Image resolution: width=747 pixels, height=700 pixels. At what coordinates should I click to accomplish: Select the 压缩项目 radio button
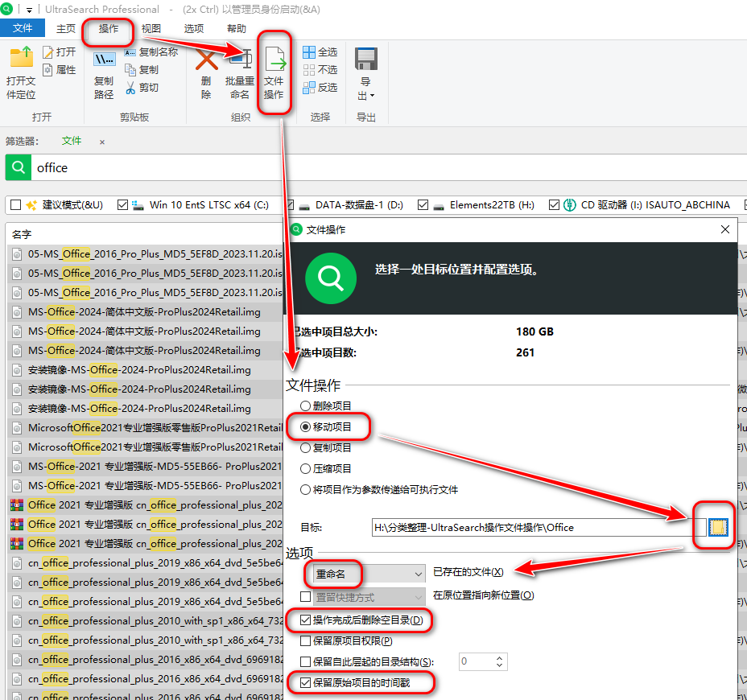305,468
